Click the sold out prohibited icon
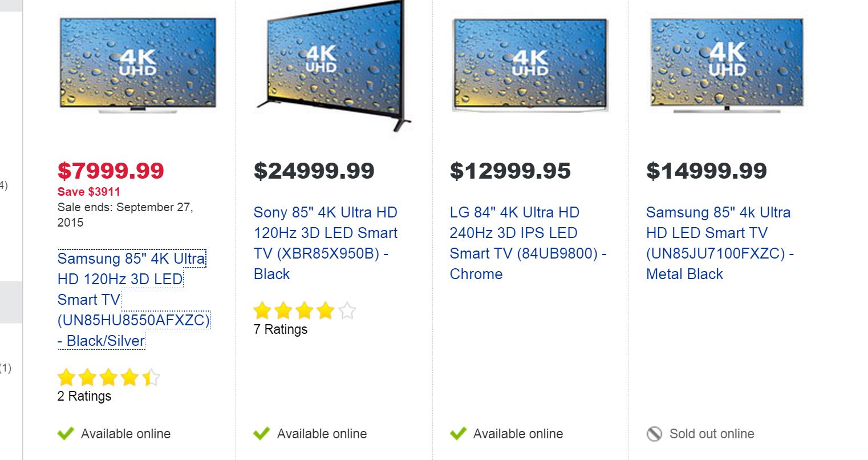Screen dimensions: 868x460 pyautogui.click(x=654, y=434)
